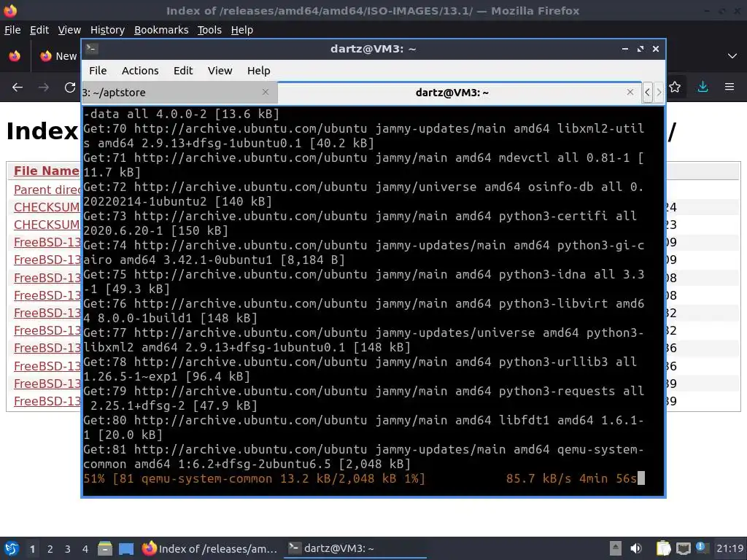
Task: Open Firefox Tools menu
Action: [x=209, y=30]
